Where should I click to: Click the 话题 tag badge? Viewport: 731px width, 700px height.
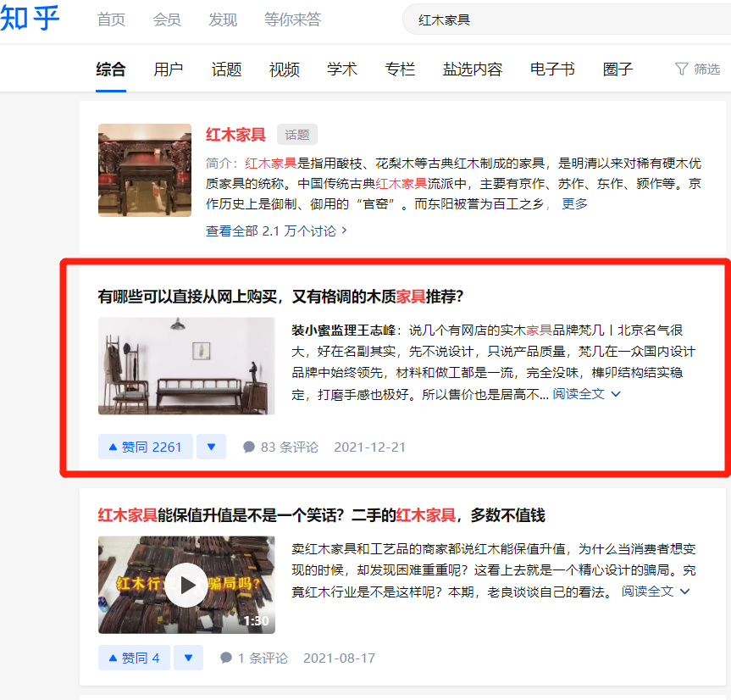[x=297, y=135]
